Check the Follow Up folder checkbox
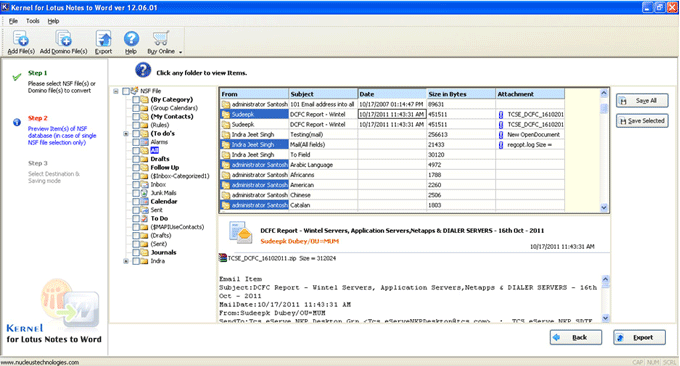This screenshot has height=366, width=680. point(136,167)
